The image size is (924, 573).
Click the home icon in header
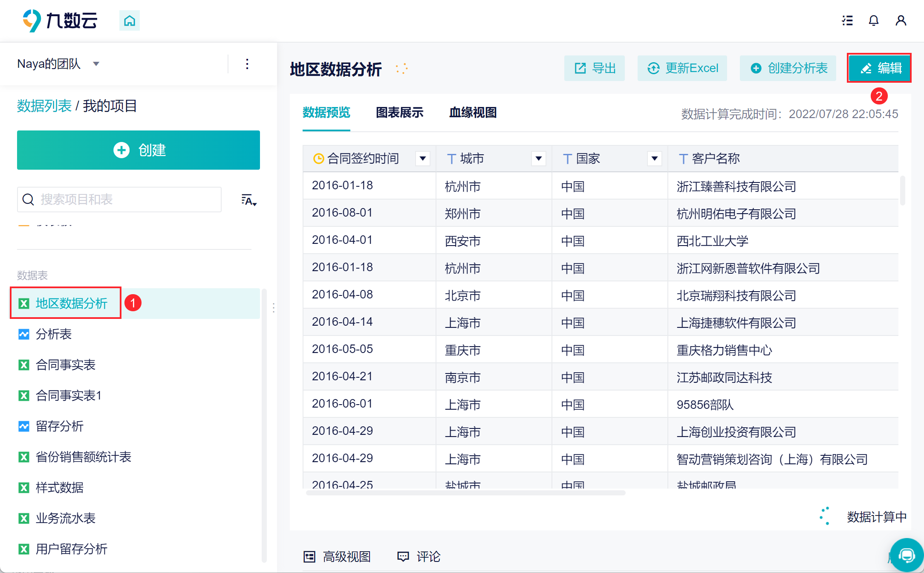click(130, 20)
